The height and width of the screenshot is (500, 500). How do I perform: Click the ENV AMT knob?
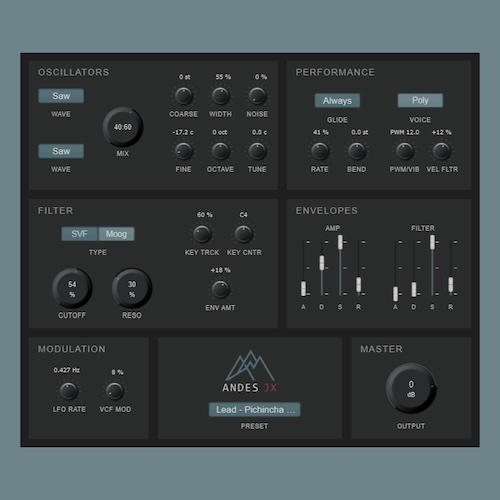(220, 289)
